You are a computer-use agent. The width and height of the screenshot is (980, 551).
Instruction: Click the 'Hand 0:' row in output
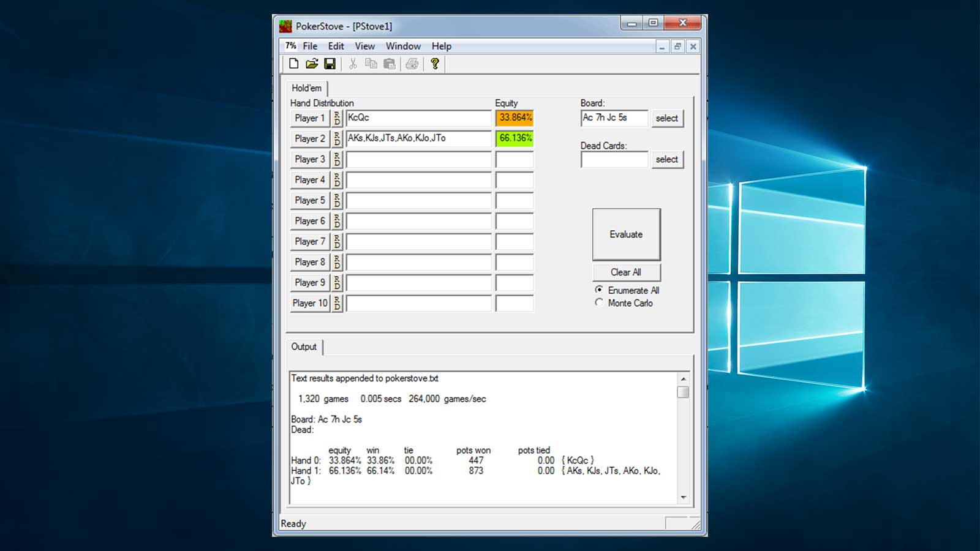[442, 460]
